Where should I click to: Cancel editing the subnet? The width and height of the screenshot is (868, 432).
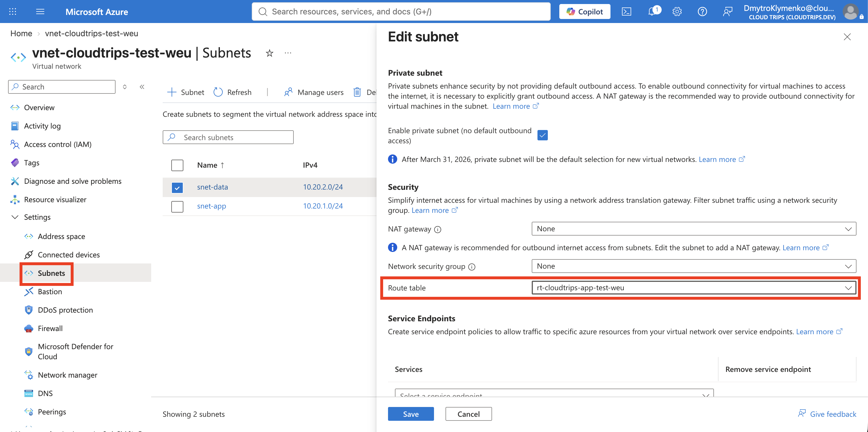tap(468, 414)
